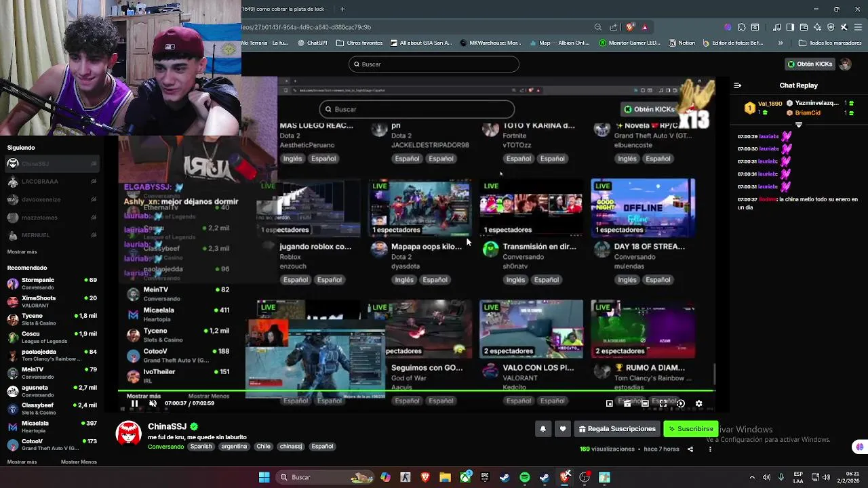The image size is (868, 488).
Task: Open MERNUEL in the Siguiendo list
Action: tap(51, 235)
